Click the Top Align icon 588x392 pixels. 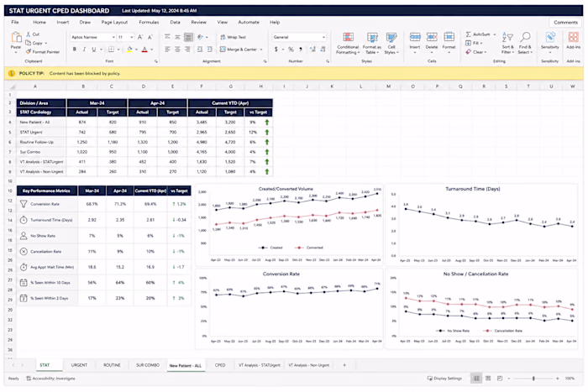167,37
